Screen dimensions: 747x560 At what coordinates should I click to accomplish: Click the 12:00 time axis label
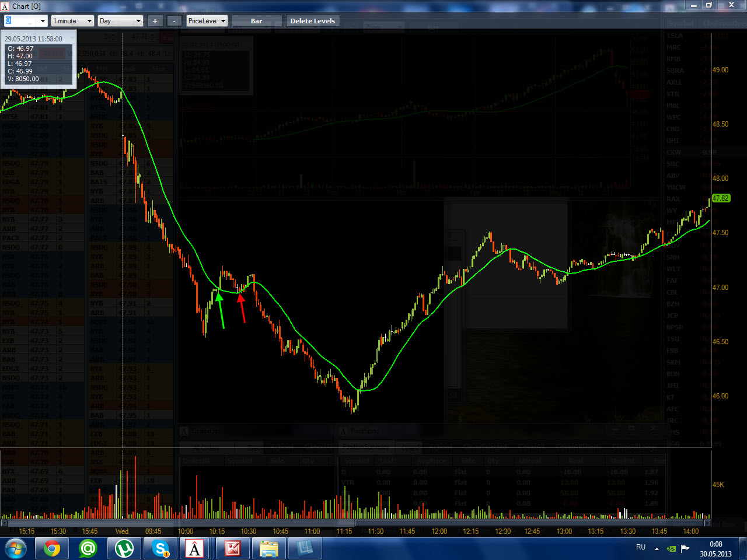coord(439,531)
